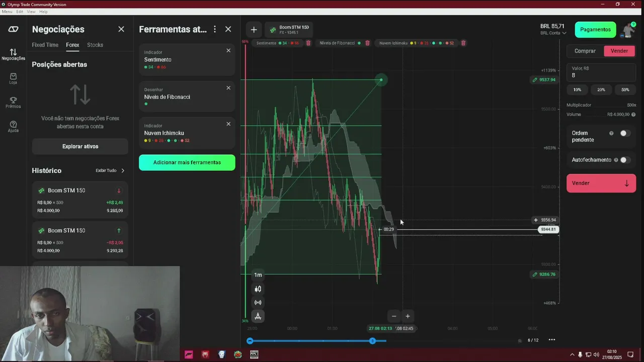Remove the Níveis de Fibonacci card
Image resolution: width=644 pixels, height=362 pixels.
[228, 88]
